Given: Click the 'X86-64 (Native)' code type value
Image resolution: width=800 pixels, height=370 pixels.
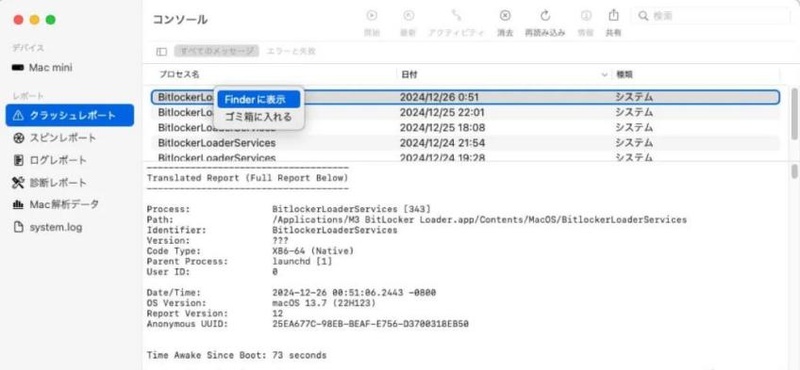Looking at the screenshot, I should 313,251.
